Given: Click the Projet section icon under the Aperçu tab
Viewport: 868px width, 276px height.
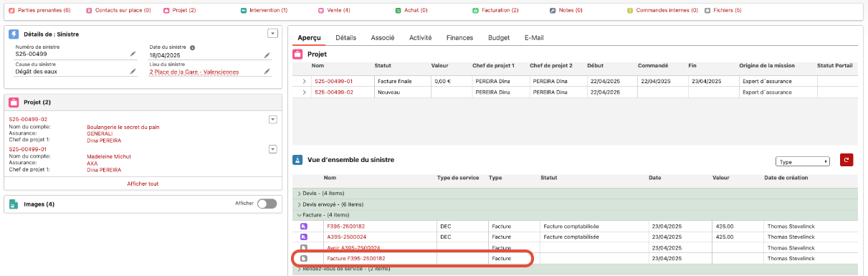Looking at the screenshot, I should pyautogui.click(x=297, y=54).
